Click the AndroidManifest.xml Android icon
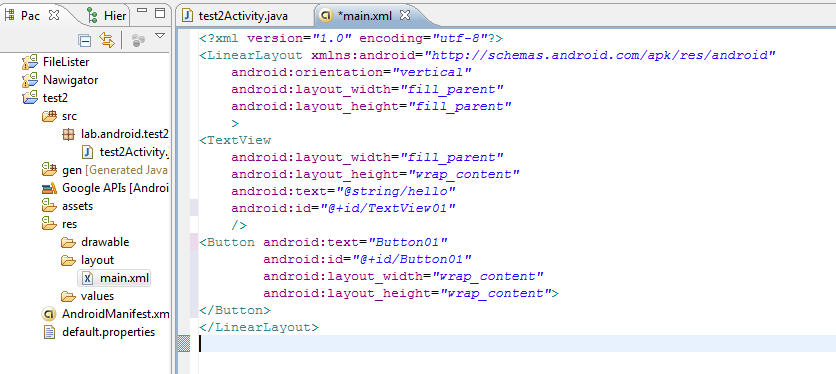The image size is (836, 374). point(49,314)
